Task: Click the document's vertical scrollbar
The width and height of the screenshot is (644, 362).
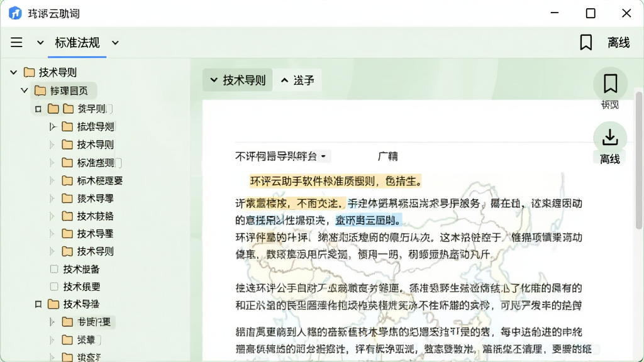Action: tap(639, 160)
